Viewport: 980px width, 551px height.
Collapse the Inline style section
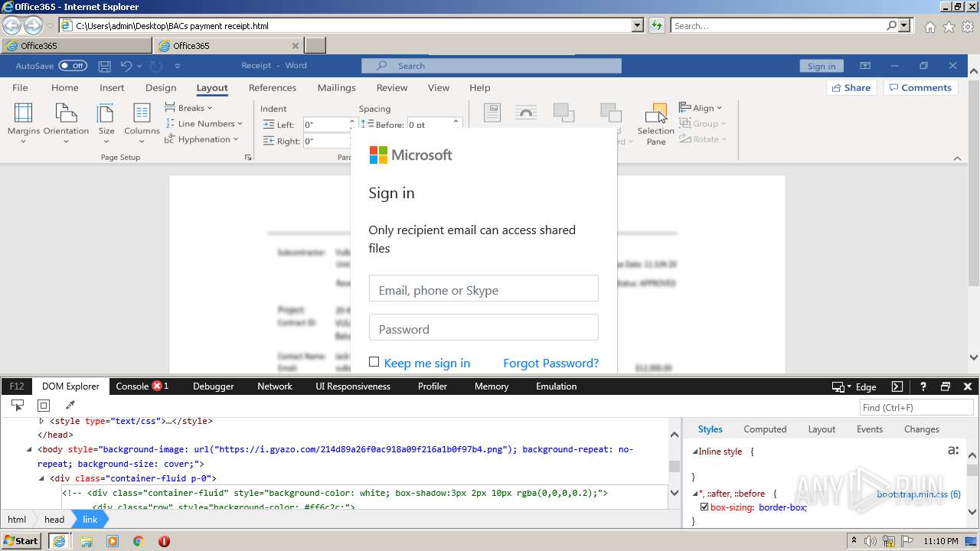pyautogui.click(x=695, y=452)
